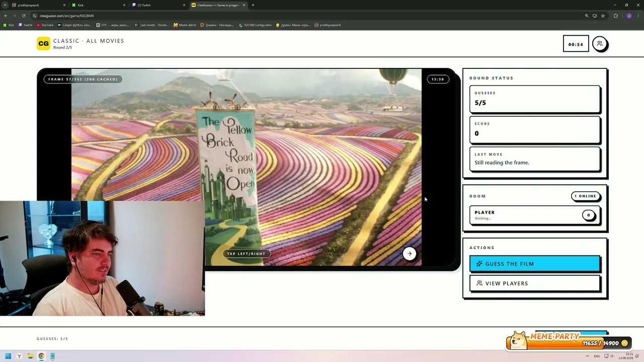Bookmark this page with the star icon
This screenshot has height=362, width=644.
tap(603, 16)
